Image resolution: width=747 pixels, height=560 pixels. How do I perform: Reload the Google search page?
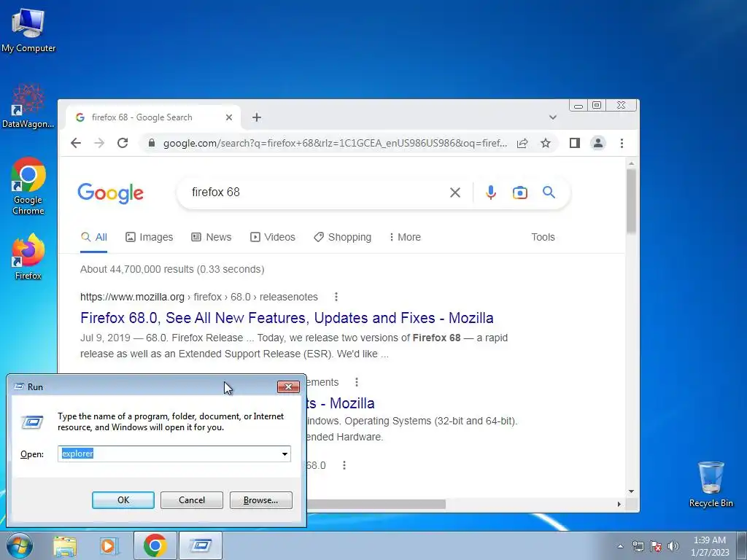(x=123, y=143)
